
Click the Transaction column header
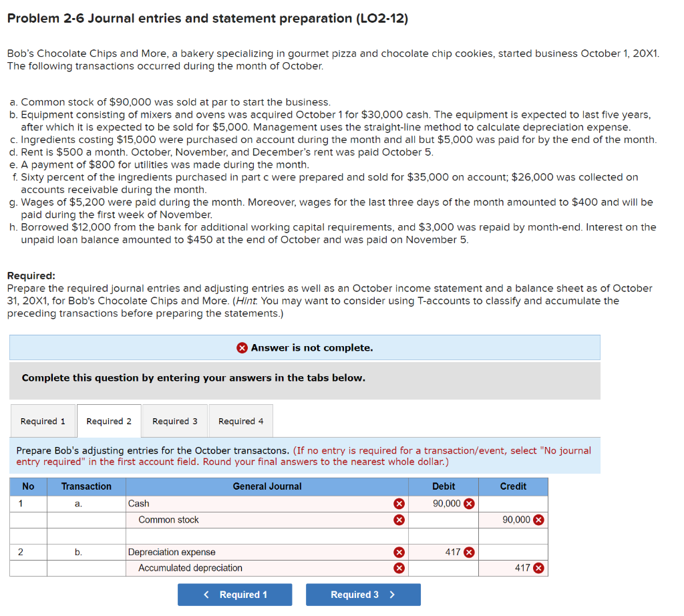(x=86, y=486)
